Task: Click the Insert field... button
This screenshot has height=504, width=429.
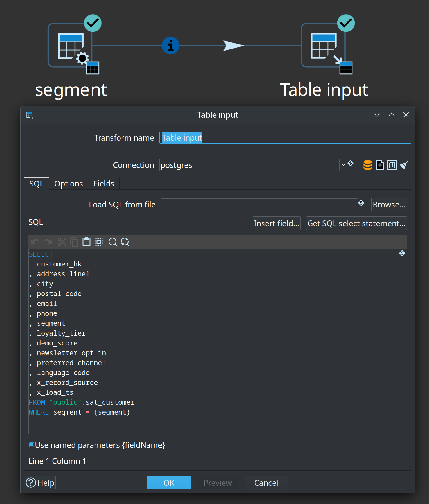Action: pyautogui.click(x=276, y=223)
